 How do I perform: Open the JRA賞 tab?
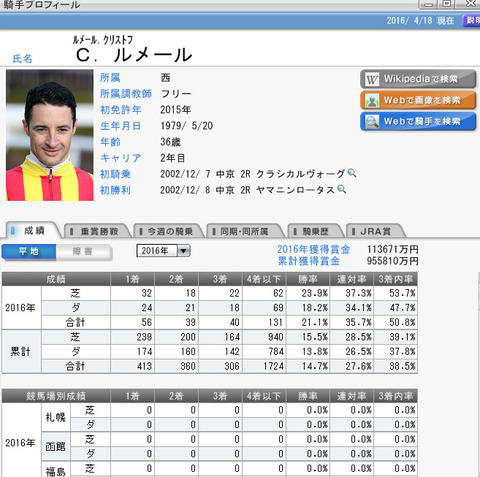pos(375,231)
